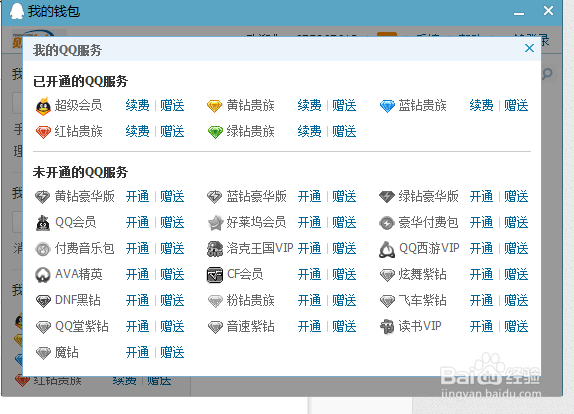
Task: Click the 炫舞紫钻 diamond icon
Action: (x=387, y=275)
